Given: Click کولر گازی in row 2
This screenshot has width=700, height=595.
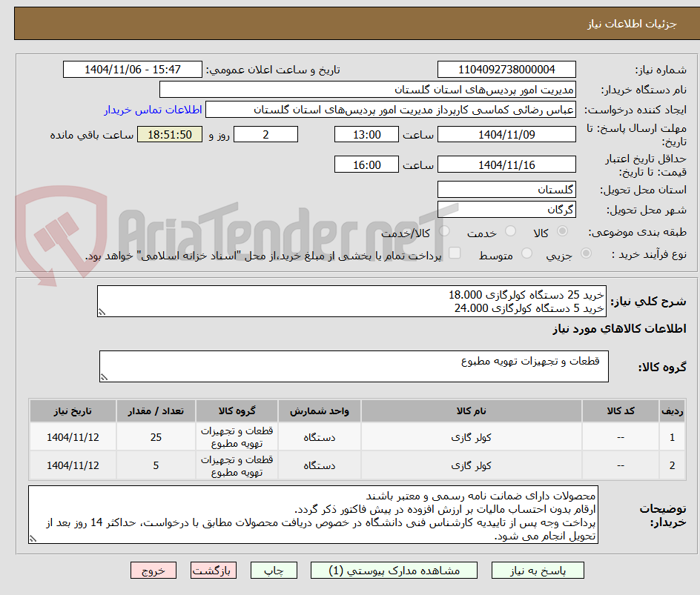Looking at the screenshot, I should coord(471,465).
